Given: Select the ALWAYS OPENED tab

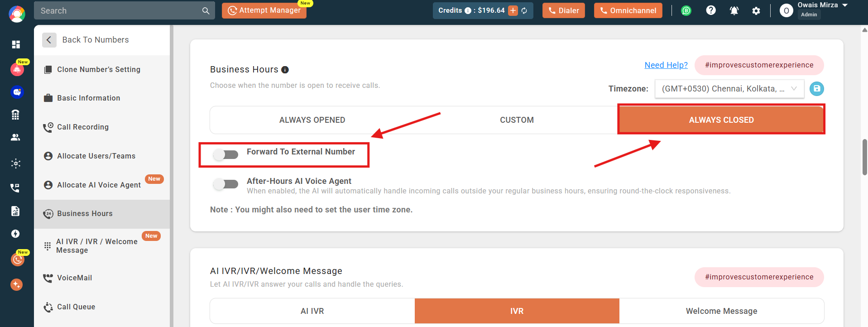Looking at the screenshot, I should pyautogui.click(x=312, y=120).
